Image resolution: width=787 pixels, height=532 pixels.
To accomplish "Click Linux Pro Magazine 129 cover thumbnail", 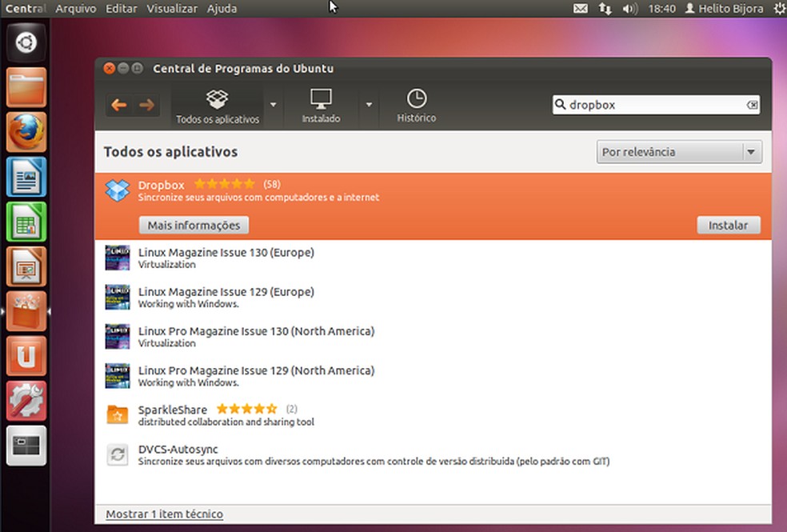I will tap(118, 376).
